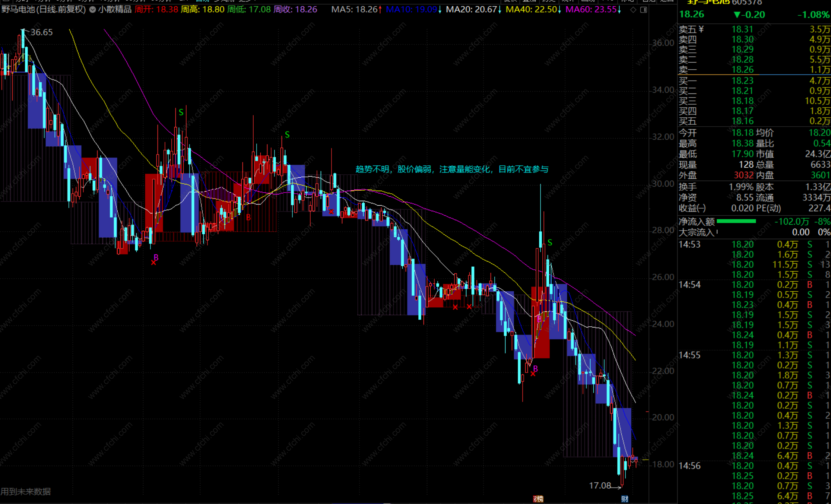Click the 野马电池(日线.前复权) chart title
Viewport: 831px width, 504px height.
point(44,10)
